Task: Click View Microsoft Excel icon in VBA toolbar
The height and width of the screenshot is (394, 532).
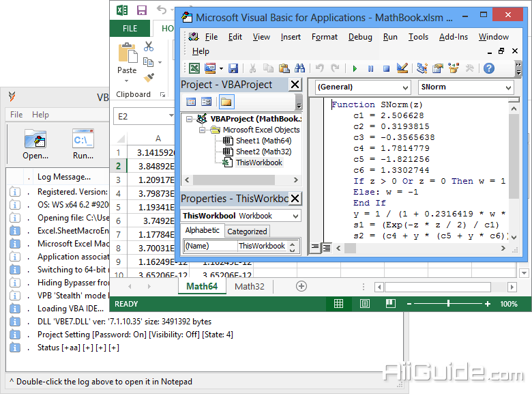Action: coord(194,68)
